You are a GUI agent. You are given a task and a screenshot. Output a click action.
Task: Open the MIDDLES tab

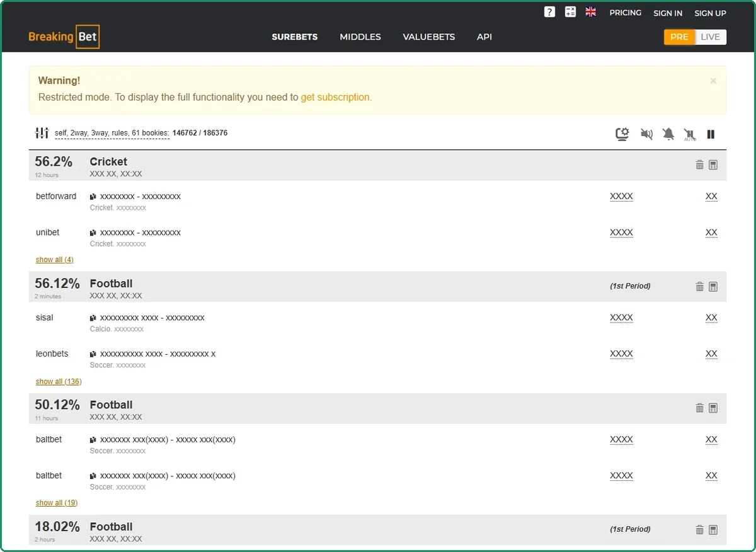(360, 37)
